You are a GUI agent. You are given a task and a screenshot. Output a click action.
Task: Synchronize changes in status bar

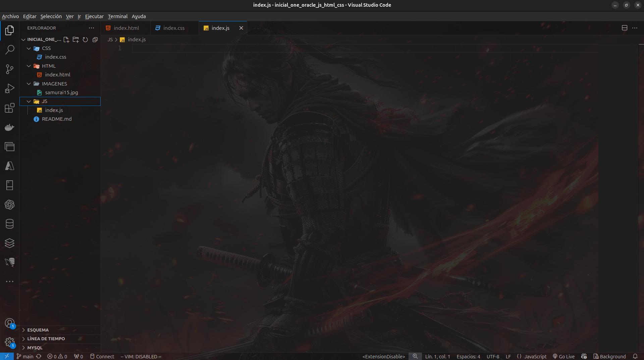[x=39, y=356]
